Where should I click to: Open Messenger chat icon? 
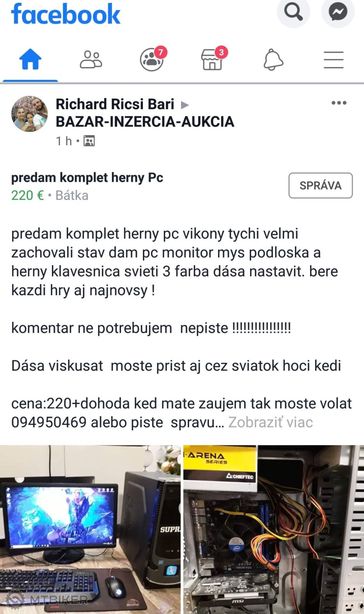pyautogui.click(x=338, y=12)
